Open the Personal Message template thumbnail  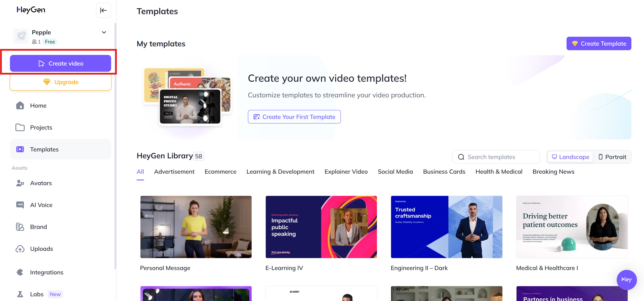pos(196,227)
